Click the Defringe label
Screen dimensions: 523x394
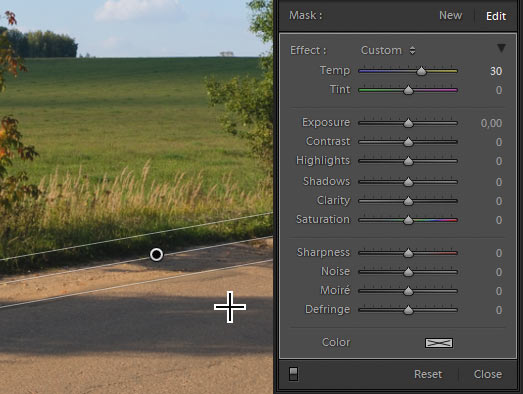[x=328, y=309]
